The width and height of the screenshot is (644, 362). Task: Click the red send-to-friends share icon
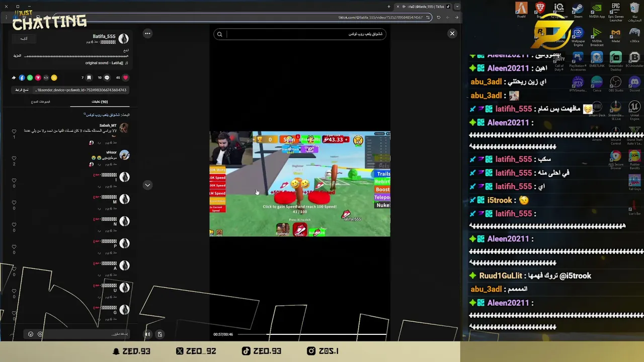(38, 78)
